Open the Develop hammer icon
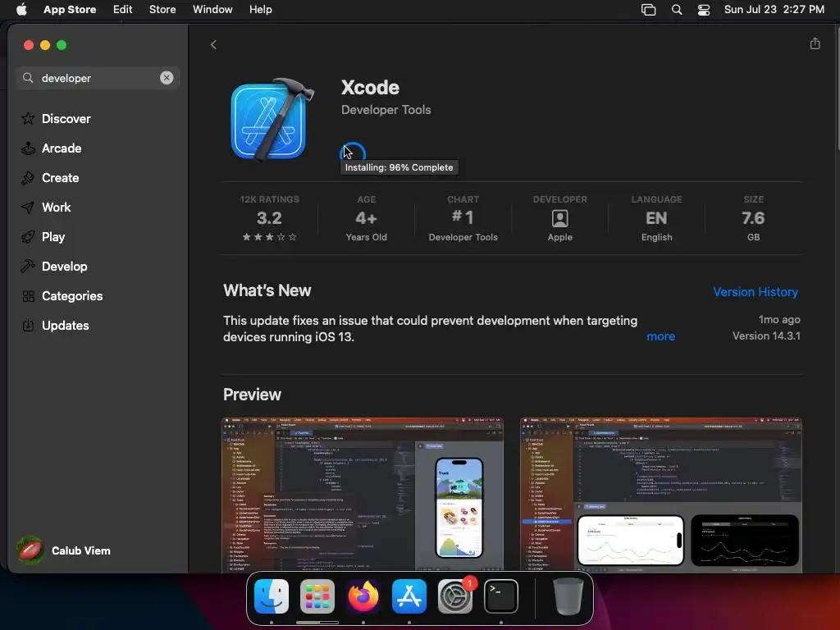The width and height of the screenshot is (840, 630). [x=28, y=267]
